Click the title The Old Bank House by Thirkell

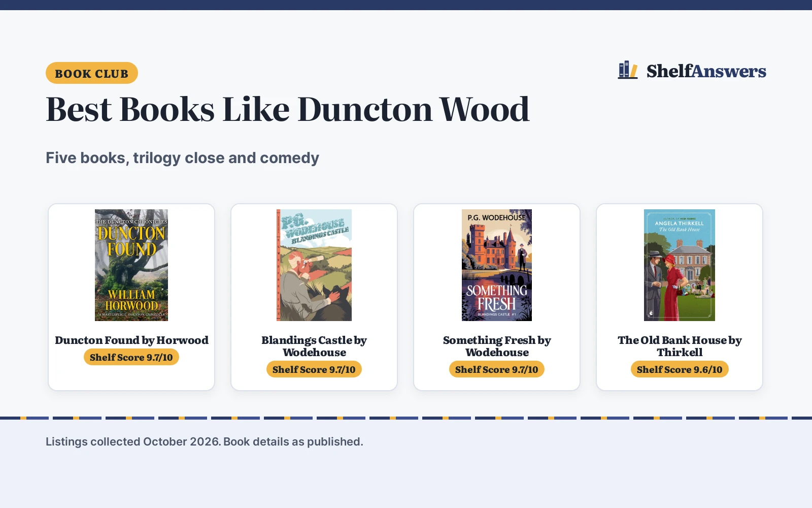(x=680, y=346)
